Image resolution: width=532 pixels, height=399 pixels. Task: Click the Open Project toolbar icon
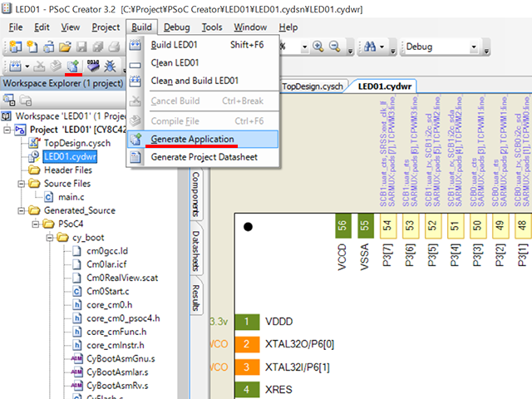click(48, 47)
